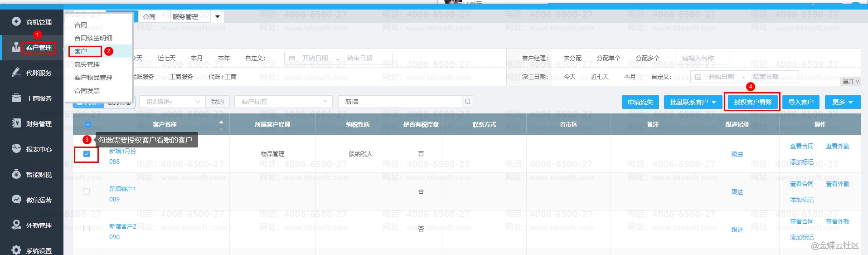
Task: Click the 导入客户 button
Action: (800, 102)
